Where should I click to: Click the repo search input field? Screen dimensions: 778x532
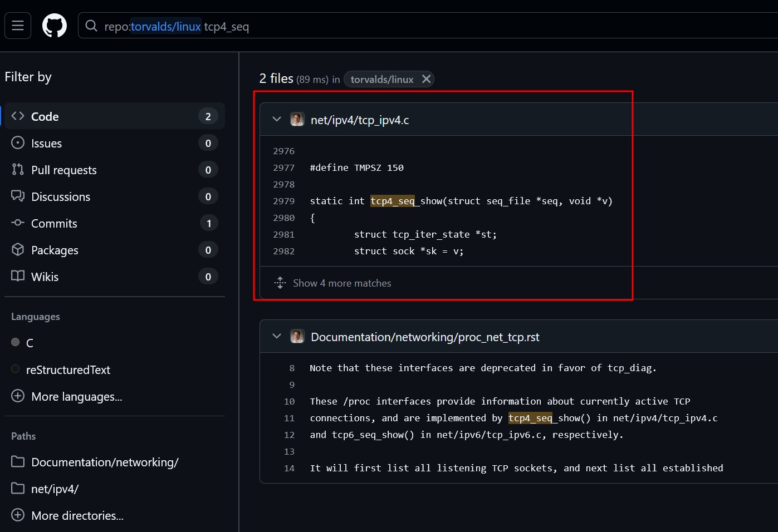(428, 26)
